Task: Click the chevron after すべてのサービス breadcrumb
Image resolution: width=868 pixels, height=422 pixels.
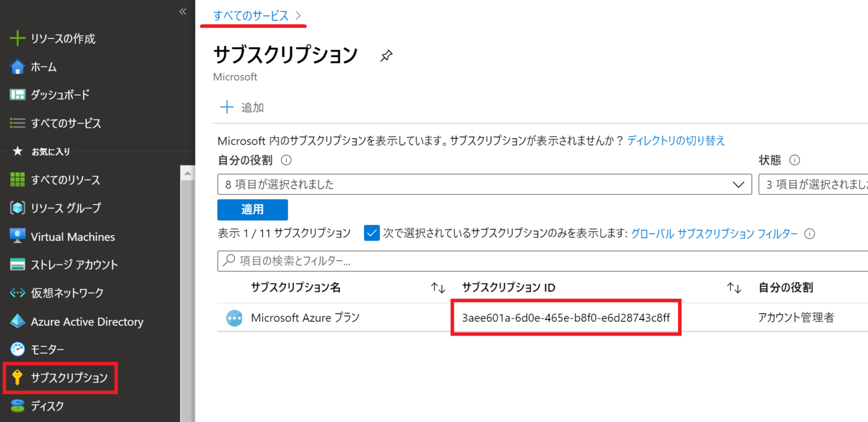Action: tap(298, 16)
